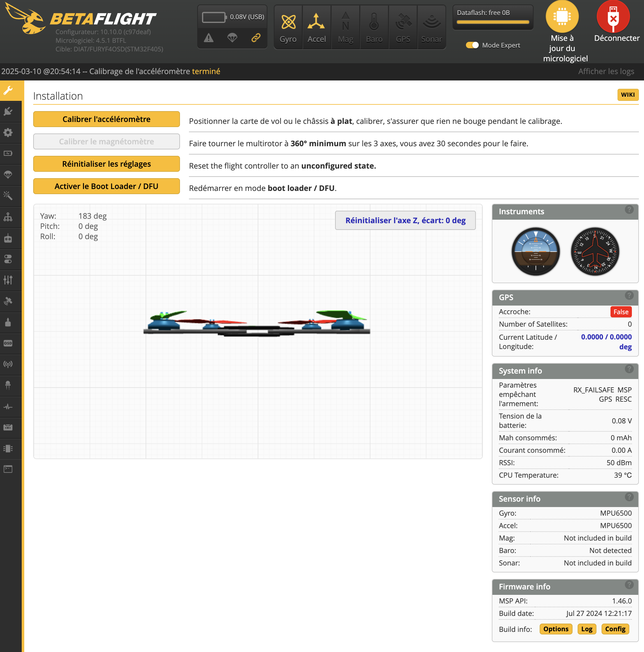Open Build info Options button
Screen dimensions: 644x652
[x=555, y=629]
